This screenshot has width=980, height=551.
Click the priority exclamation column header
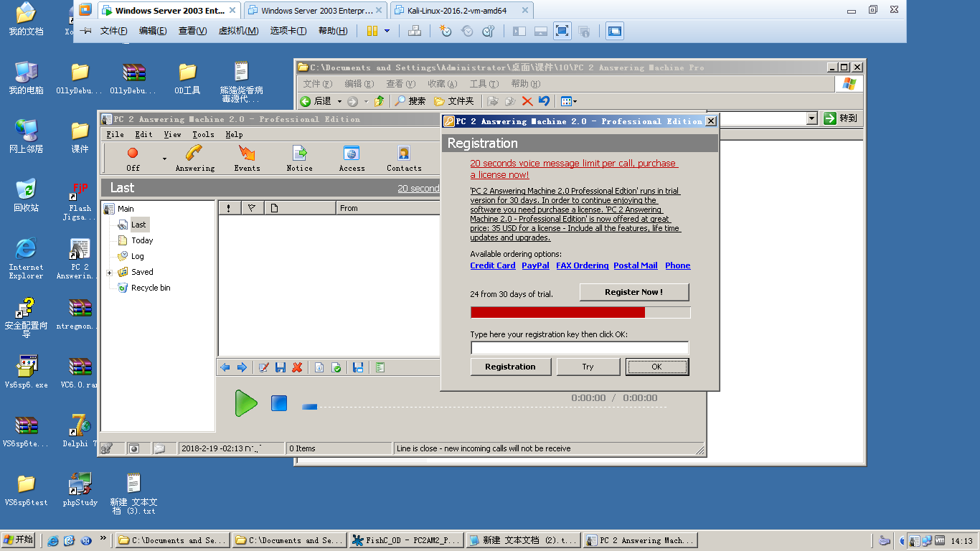click(229, 208)
